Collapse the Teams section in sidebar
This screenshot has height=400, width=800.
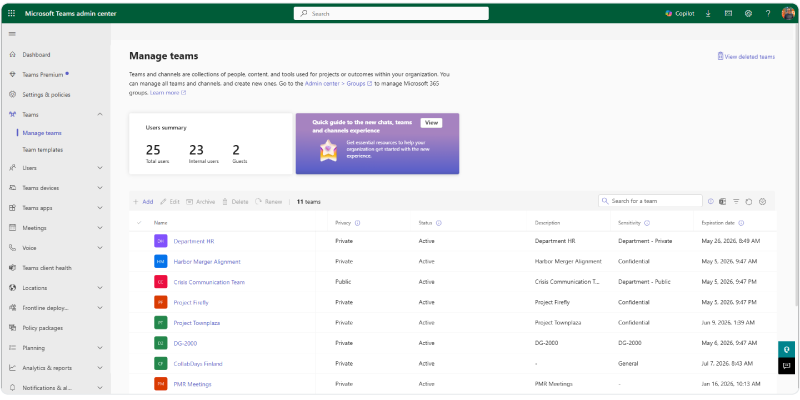point(100,115)
